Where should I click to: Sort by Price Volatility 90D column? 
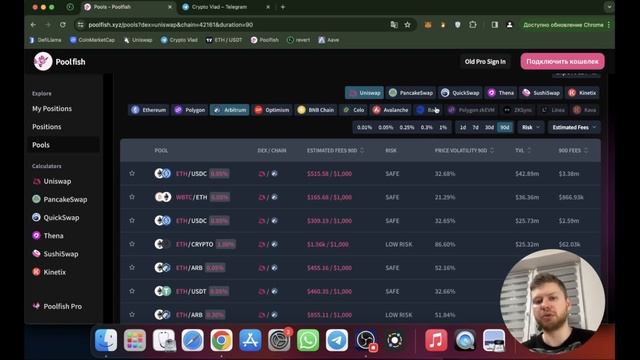(464, 151)
